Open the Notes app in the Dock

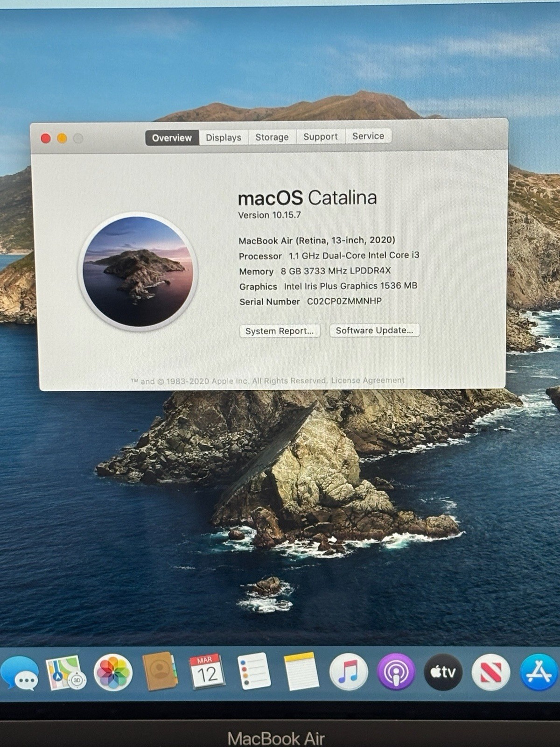click(301, 671)
